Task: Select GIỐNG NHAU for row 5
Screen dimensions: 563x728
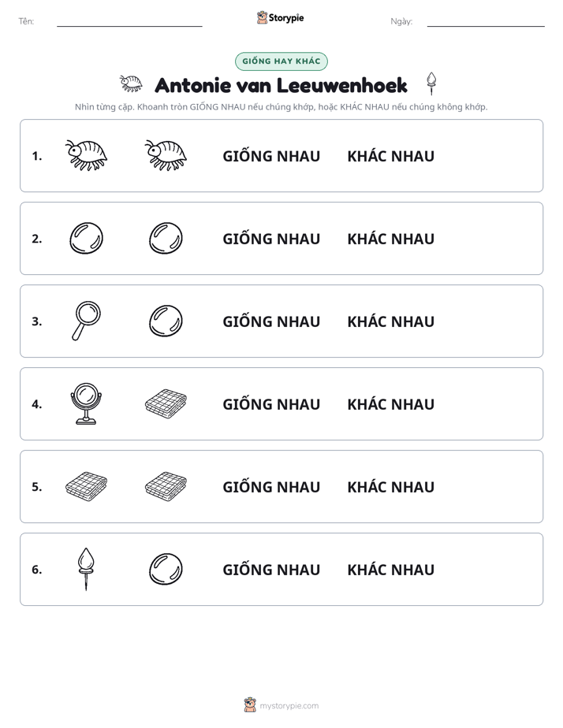Action: click(x=271, y=487)
